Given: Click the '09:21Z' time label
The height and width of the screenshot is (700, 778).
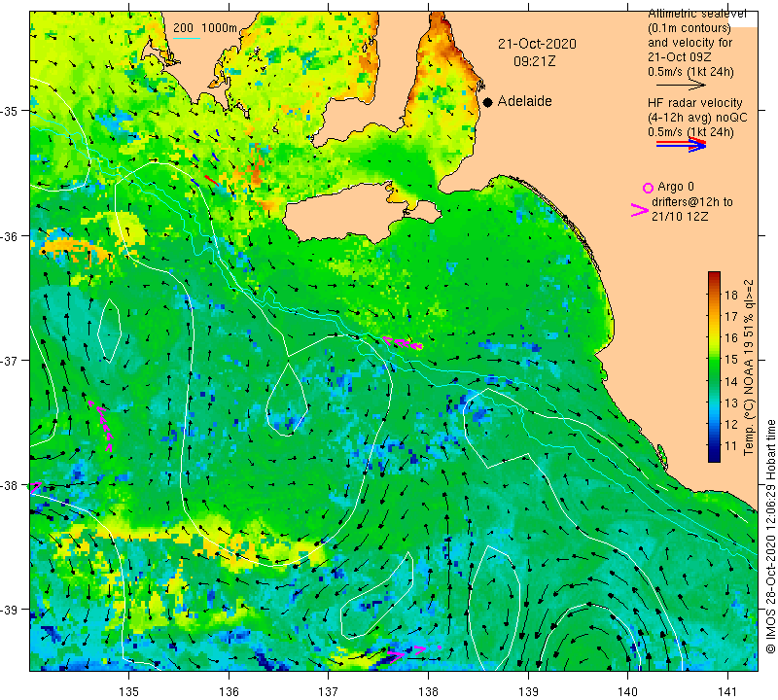Looking at the screenshot, I should point(534,61).
